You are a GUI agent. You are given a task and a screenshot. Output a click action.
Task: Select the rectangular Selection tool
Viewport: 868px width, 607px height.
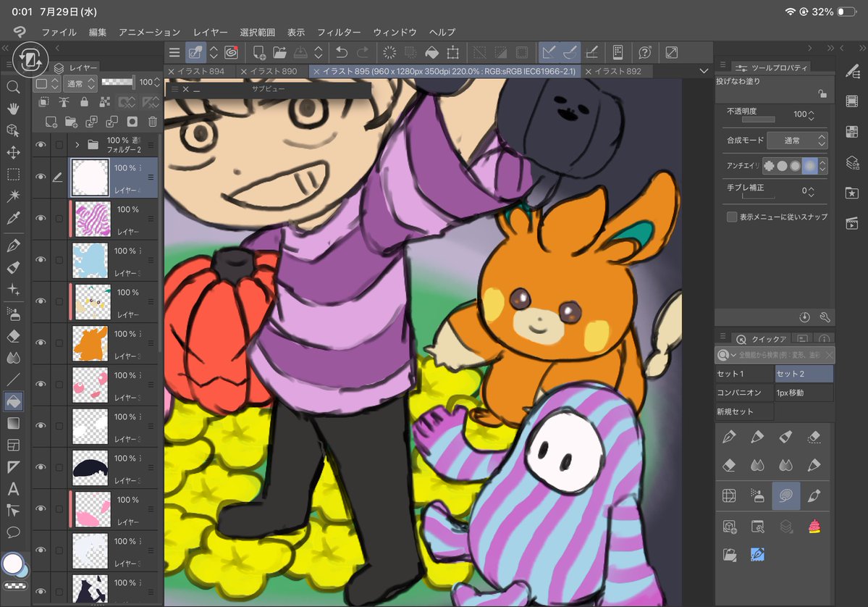(13, 175)
